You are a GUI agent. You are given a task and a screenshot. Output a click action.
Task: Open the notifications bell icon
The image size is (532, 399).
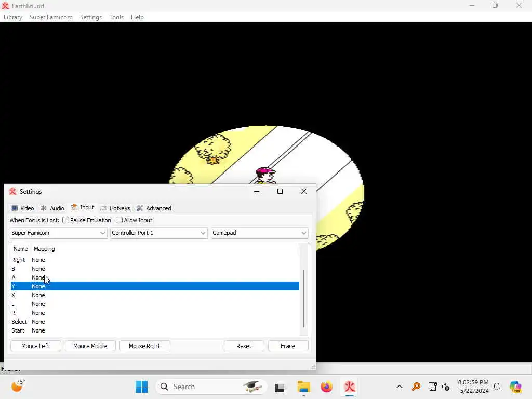pos(497,387)
